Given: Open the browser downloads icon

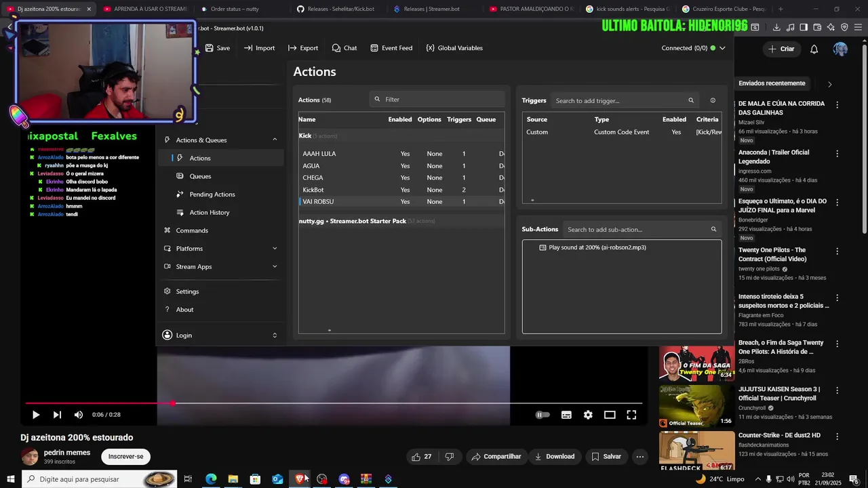Looking at the screenshot, I should click(776, 27).
